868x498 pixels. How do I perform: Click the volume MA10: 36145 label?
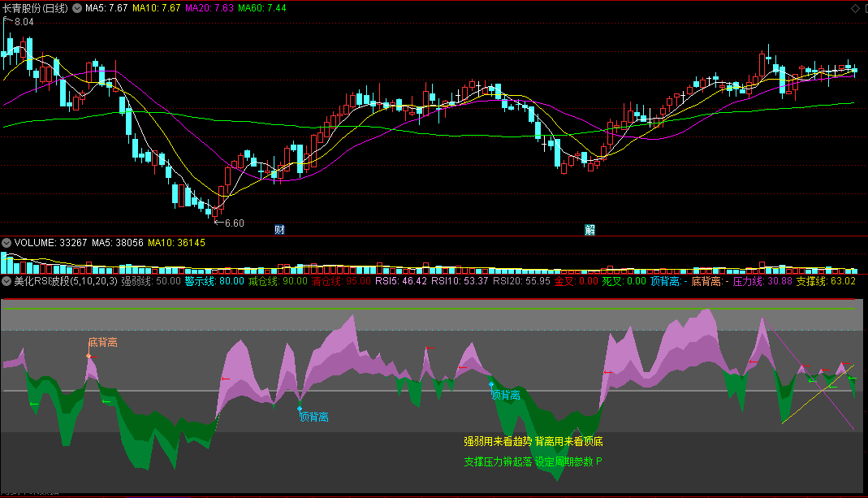point(176,243)
